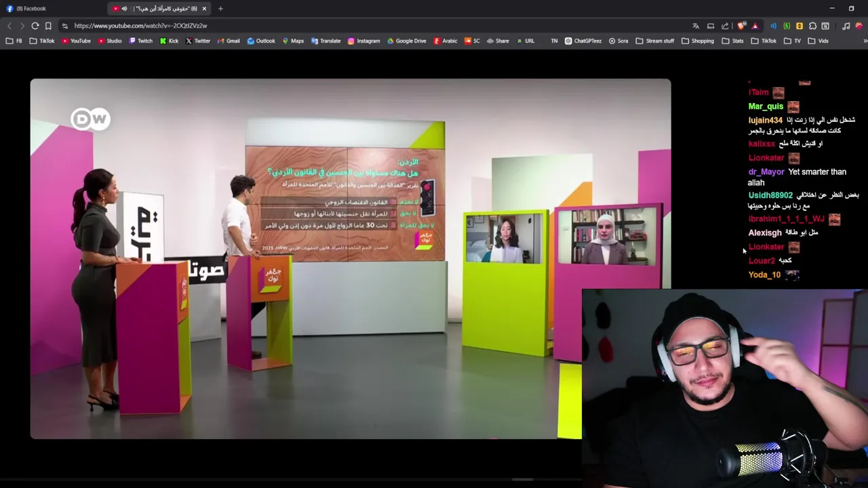Open the page translate icon
This screenshot has width=868, height=488.
pos(696,26)
